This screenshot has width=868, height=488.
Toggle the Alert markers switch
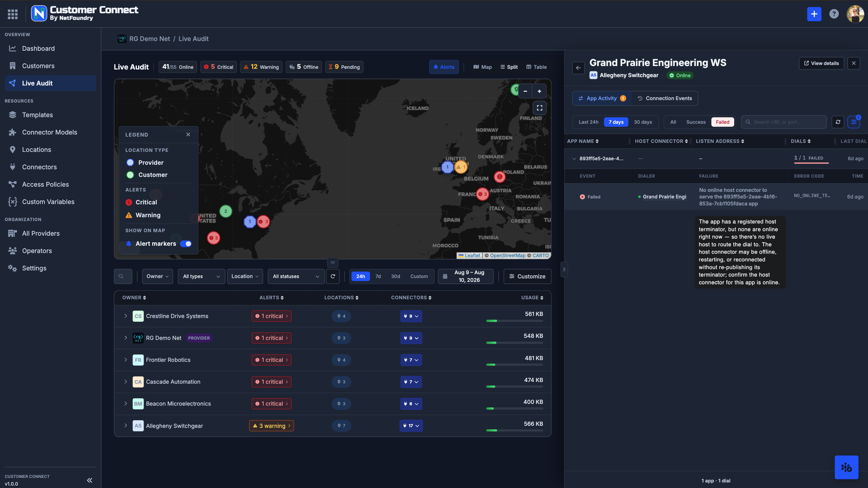tap(186, 244)
